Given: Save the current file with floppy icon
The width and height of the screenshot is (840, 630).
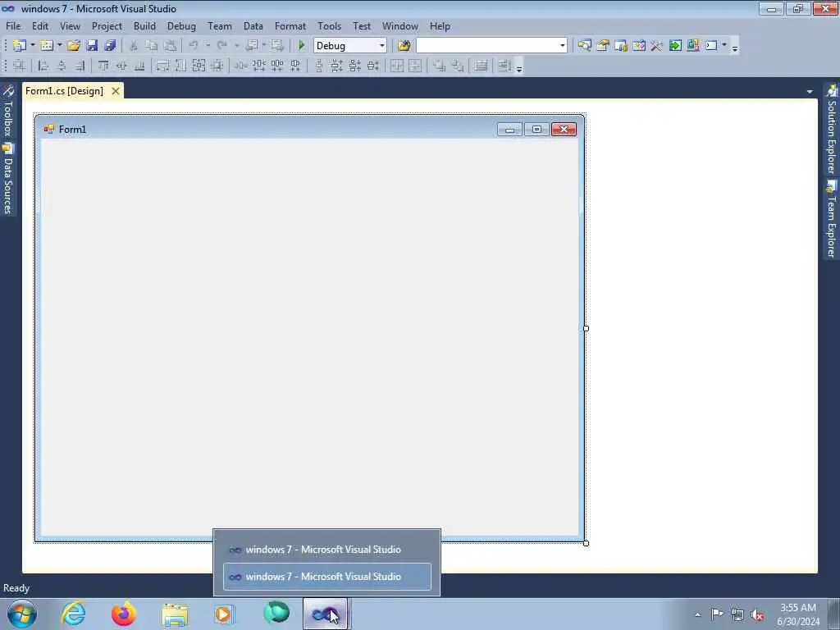Looking at the screenshot, I should pos(92,46).
